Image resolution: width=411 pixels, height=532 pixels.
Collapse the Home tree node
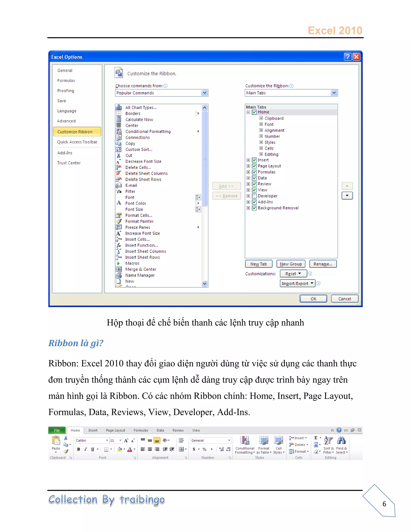tap(248, 112)
